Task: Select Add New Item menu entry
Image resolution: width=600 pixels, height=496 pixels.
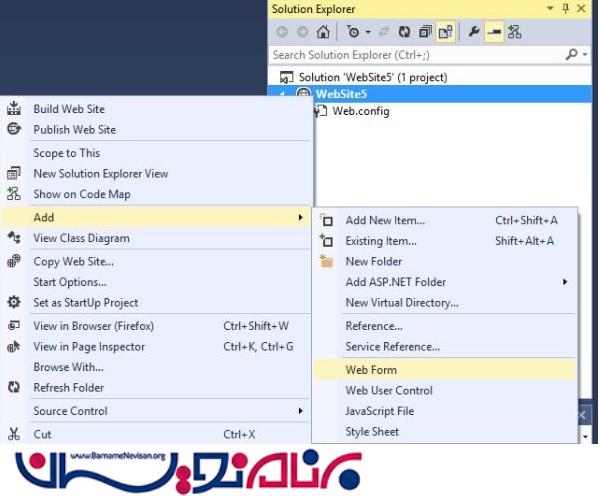Action: 385,220
